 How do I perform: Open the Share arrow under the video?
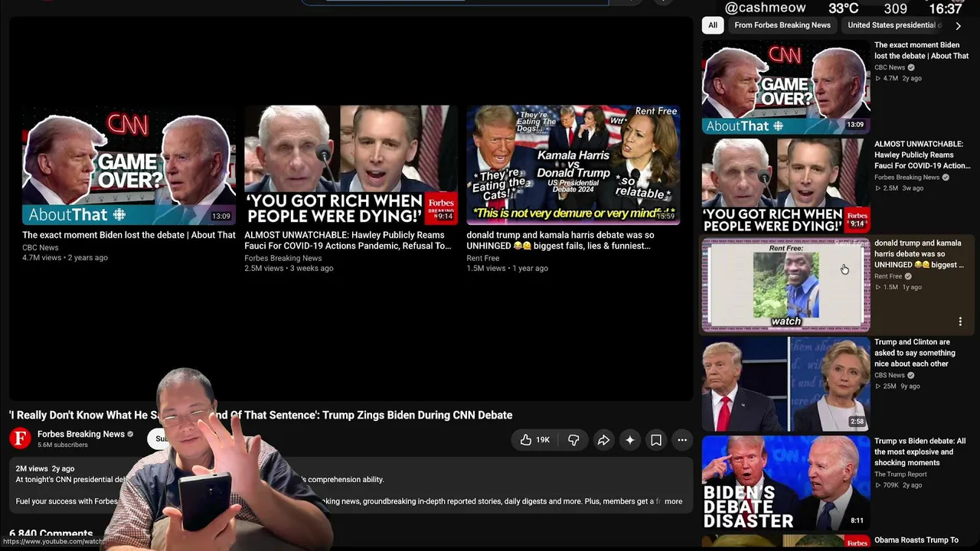click(x=603, y=440)
